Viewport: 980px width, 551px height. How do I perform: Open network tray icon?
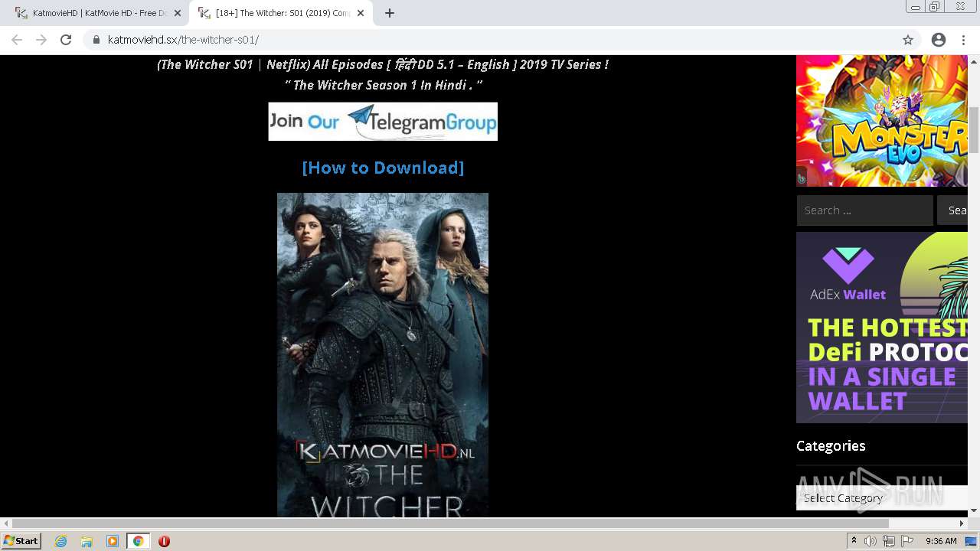pyautogui.click(x=889, y=541)
